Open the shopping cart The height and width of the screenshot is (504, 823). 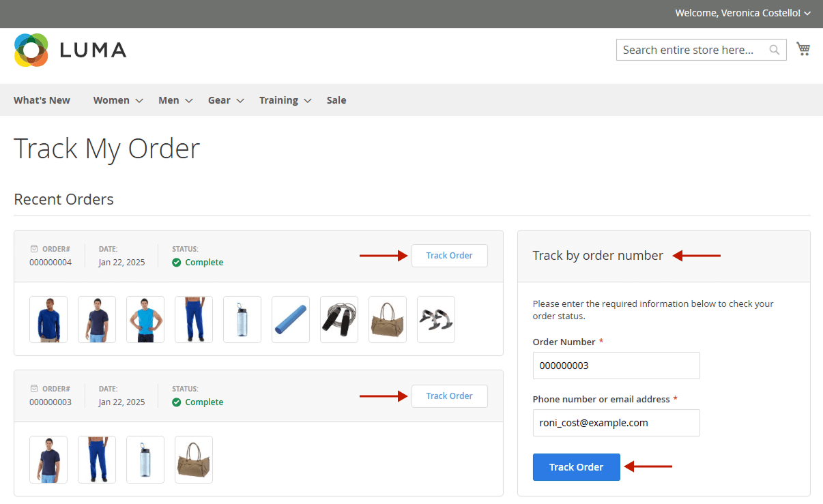click(x=803, y=49)
